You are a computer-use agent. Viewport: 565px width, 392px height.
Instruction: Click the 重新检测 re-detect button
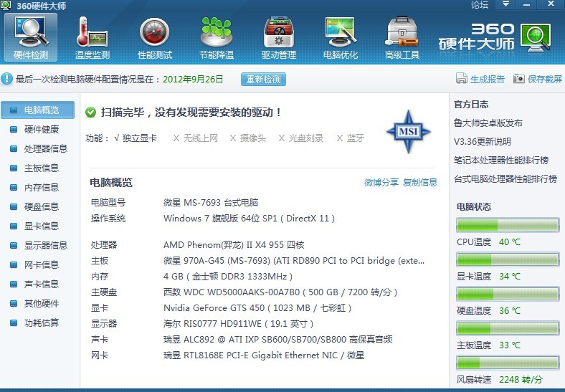tap(263, 80)
